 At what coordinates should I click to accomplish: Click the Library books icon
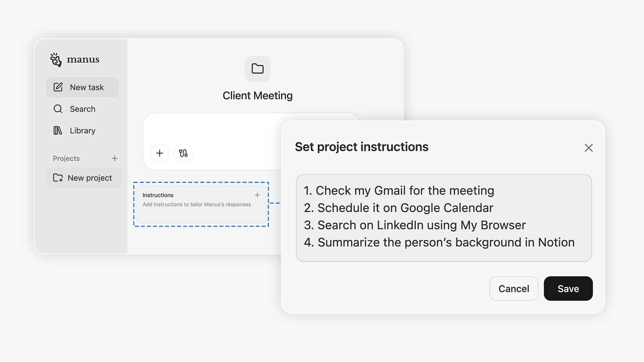point(58,130)
